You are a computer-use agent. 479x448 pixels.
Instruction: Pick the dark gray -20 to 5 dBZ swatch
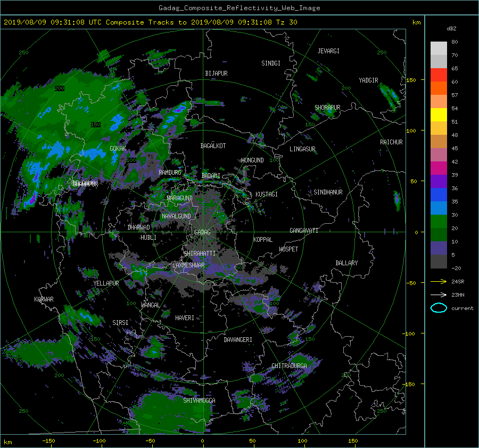[439, 262]
